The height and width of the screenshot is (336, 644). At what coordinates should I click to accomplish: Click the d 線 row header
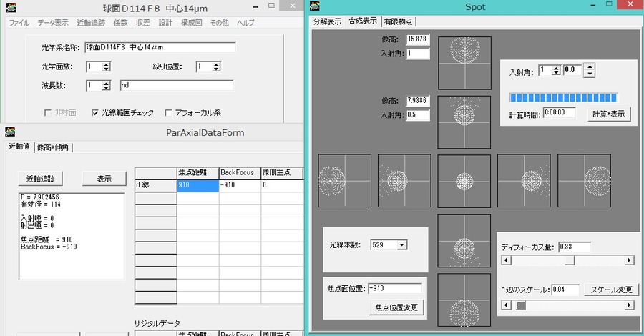coord(156,185)
